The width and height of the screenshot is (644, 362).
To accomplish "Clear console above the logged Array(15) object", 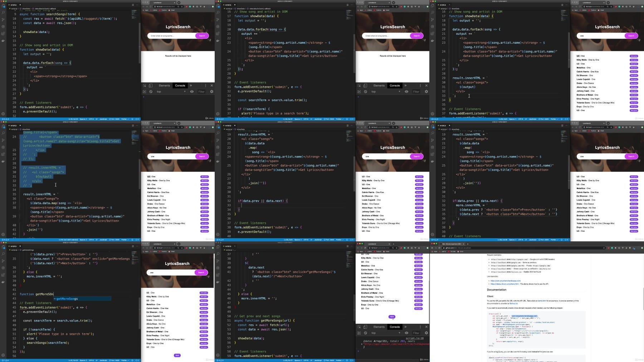I will pyautogui.click(x=365, y=333).
